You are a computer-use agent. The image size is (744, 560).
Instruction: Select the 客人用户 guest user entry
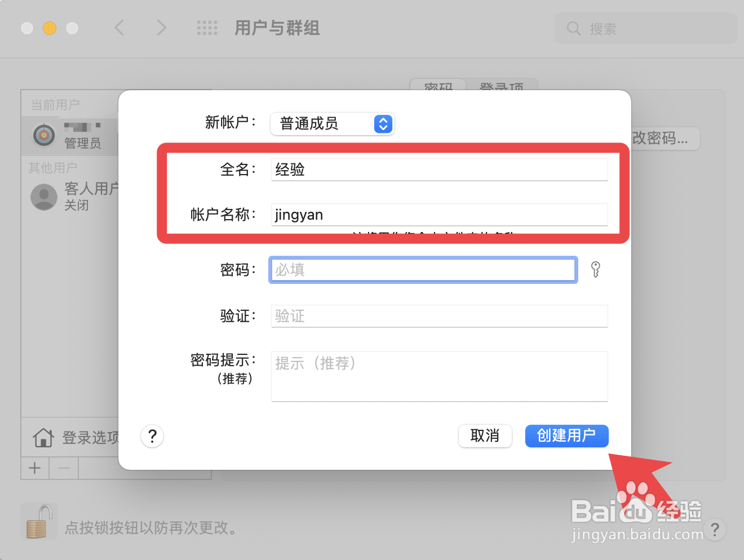coord(74,196)
